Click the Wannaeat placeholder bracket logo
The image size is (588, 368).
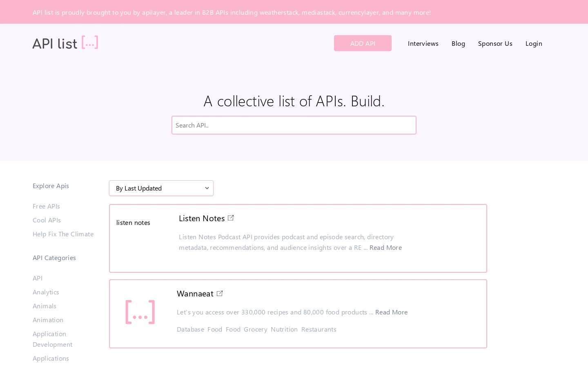tap(140, 312)
